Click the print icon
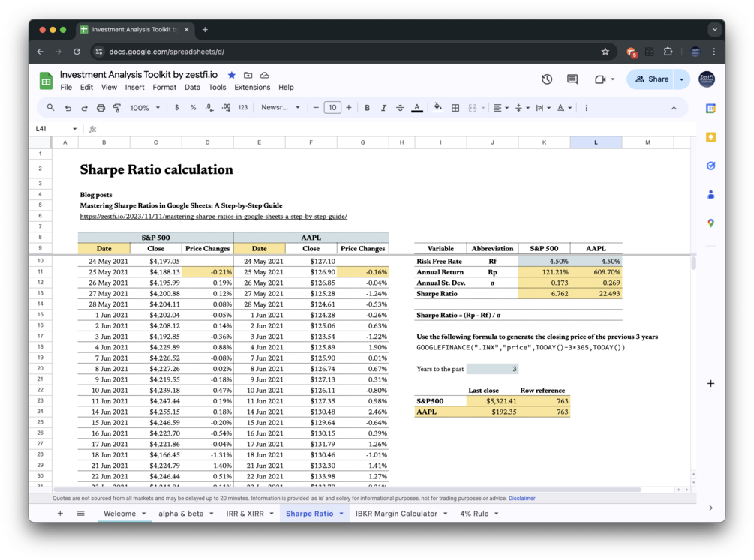 (x=101, y=108)
